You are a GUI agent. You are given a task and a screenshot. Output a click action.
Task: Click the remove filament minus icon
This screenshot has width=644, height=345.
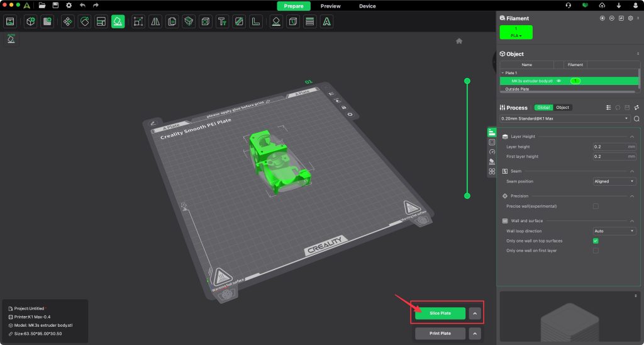611,18
